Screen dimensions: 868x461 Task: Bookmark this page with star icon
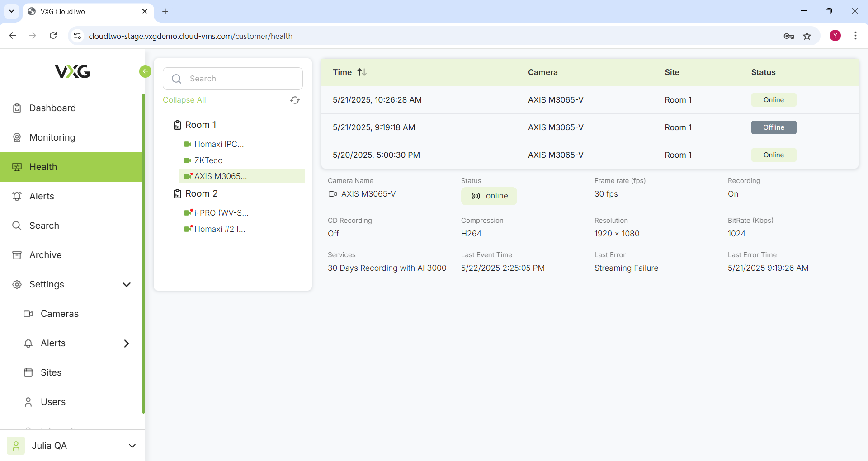click(807, 36)
